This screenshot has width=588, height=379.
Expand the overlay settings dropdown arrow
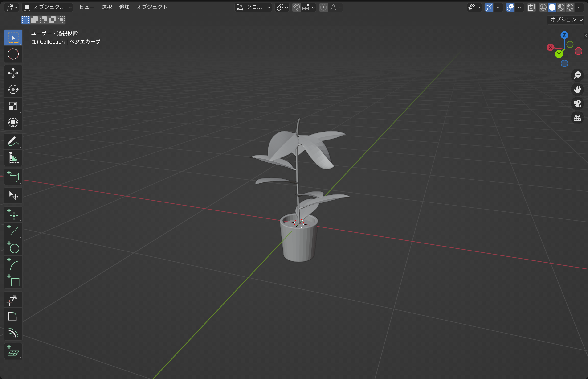[x=519, y=7]
